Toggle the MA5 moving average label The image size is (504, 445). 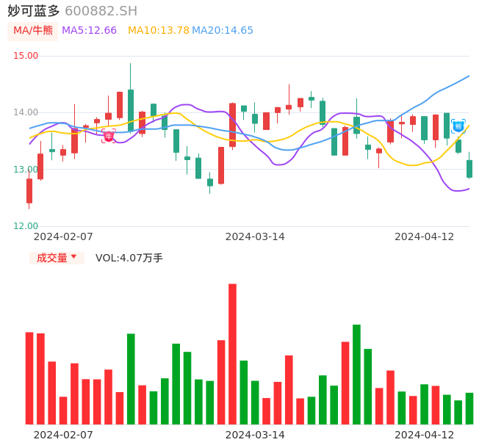click(89, 31)
